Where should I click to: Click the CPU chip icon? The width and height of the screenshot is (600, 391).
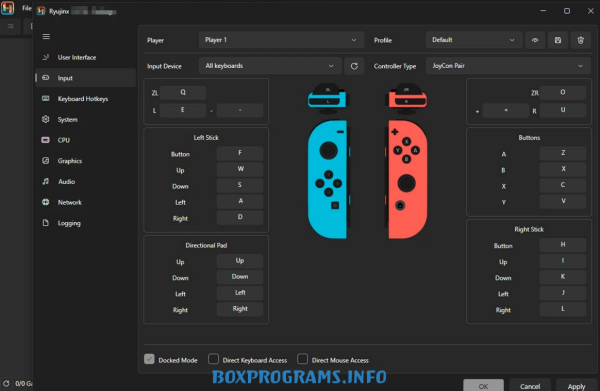[x=46, y=140]
